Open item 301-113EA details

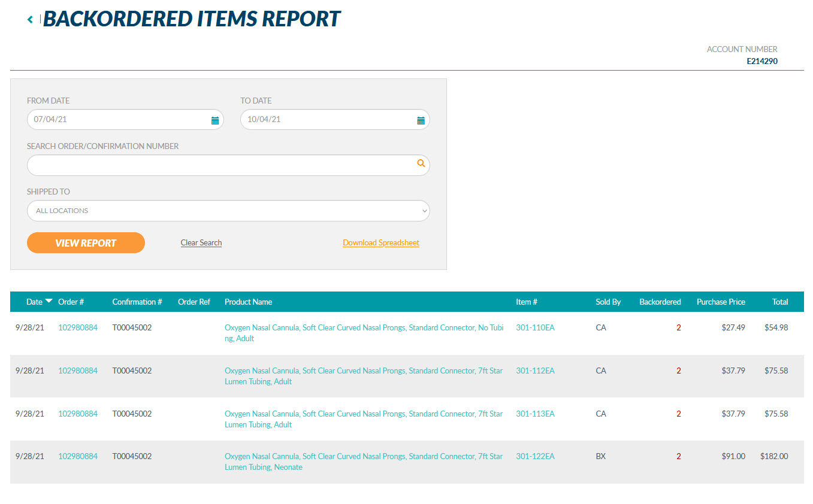coord(535,414)
